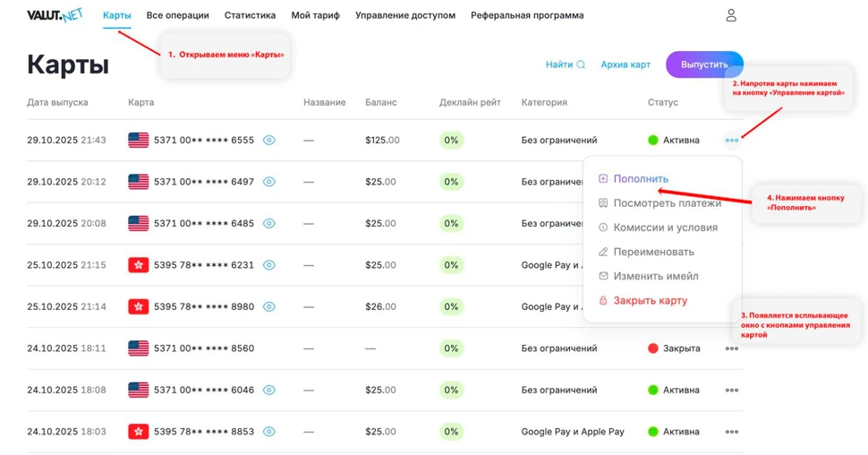Image resolution: width=868 pixels, height=455 pixels.
Task: Go to Статистика tab
Action: [x=250, y=15]
